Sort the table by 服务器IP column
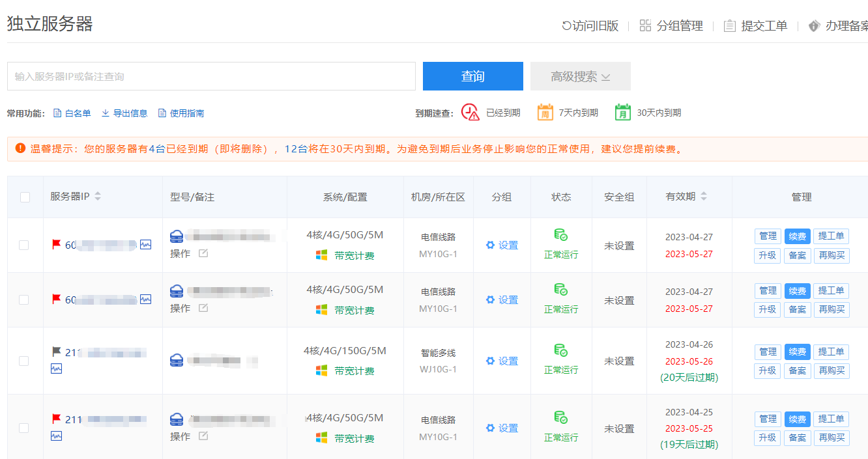 (98, 196)
